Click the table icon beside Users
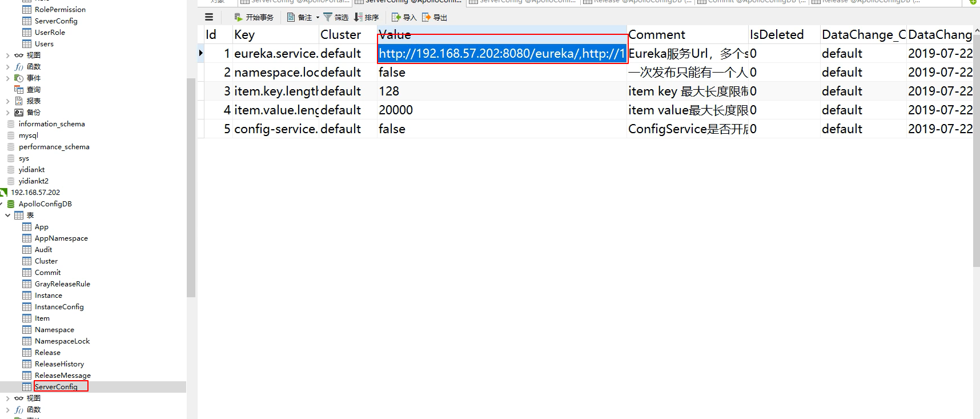Screen dimensions: 980x419 click(x=27, y=43)
